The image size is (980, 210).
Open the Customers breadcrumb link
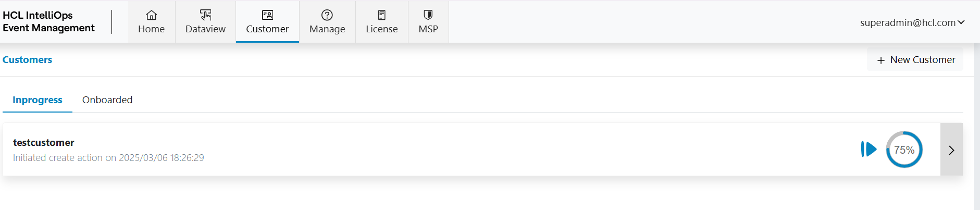27,60
